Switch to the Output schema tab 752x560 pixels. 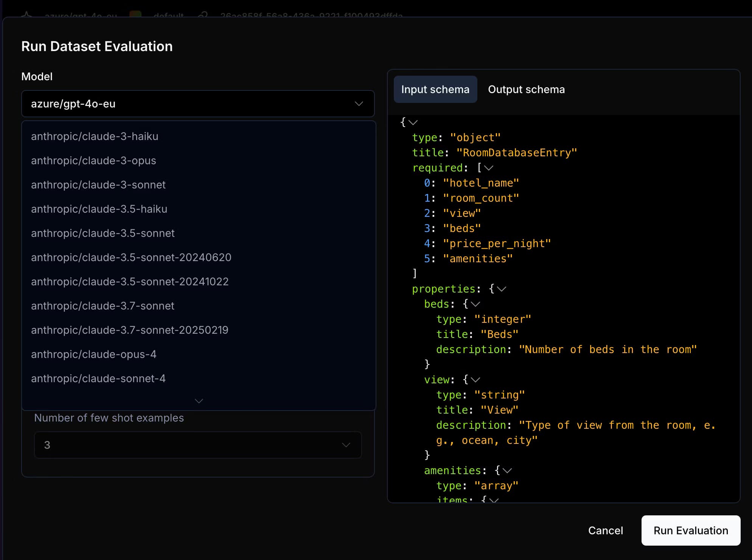pyautogui.click(x=526, y=89)
